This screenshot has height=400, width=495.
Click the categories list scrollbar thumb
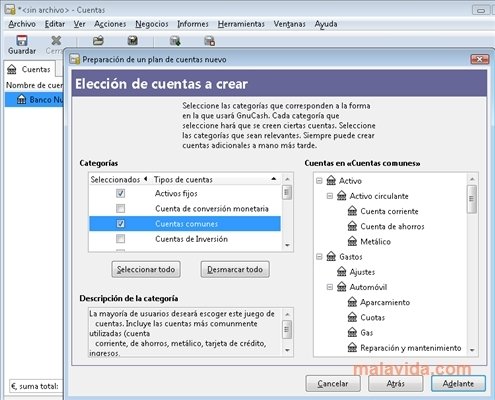[287, 193]
